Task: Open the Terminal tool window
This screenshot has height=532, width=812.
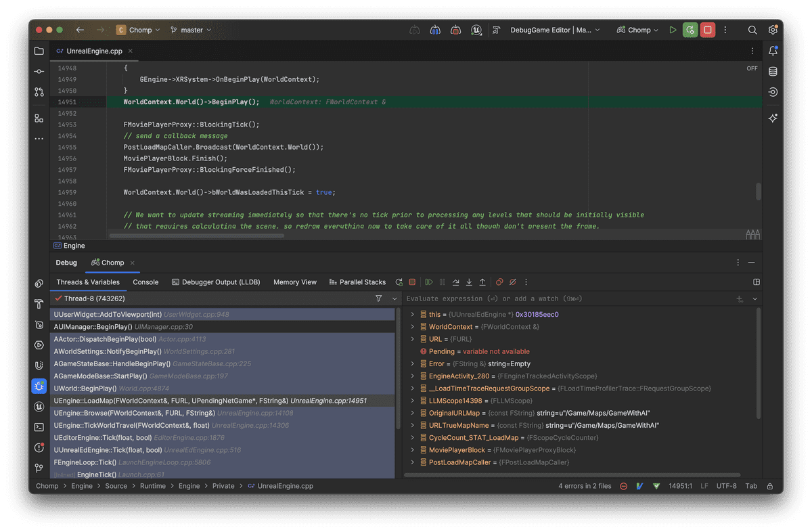Action: click(39, 427)
